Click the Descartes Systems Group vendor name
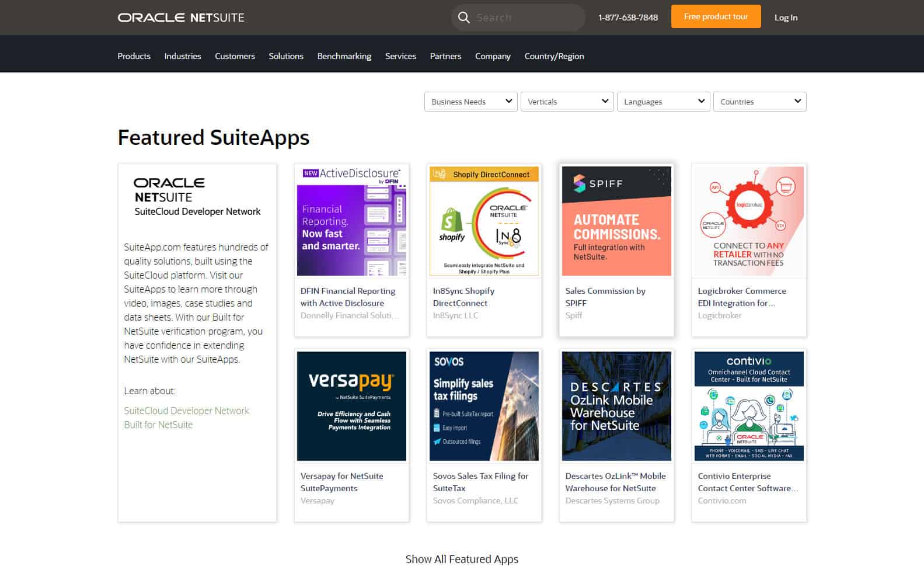Screen dimensions: 924x570 [x=612, y=501]
